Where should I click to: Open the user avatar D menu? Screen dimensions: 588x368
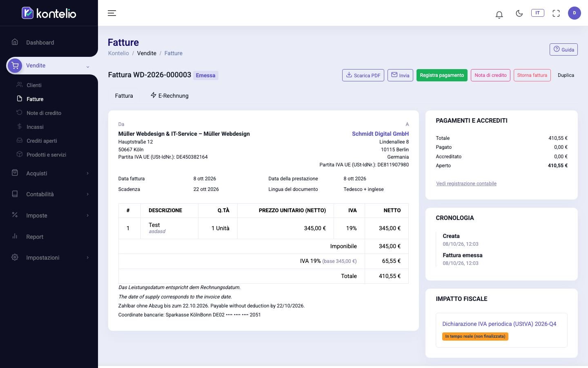[x=574, y=13]
